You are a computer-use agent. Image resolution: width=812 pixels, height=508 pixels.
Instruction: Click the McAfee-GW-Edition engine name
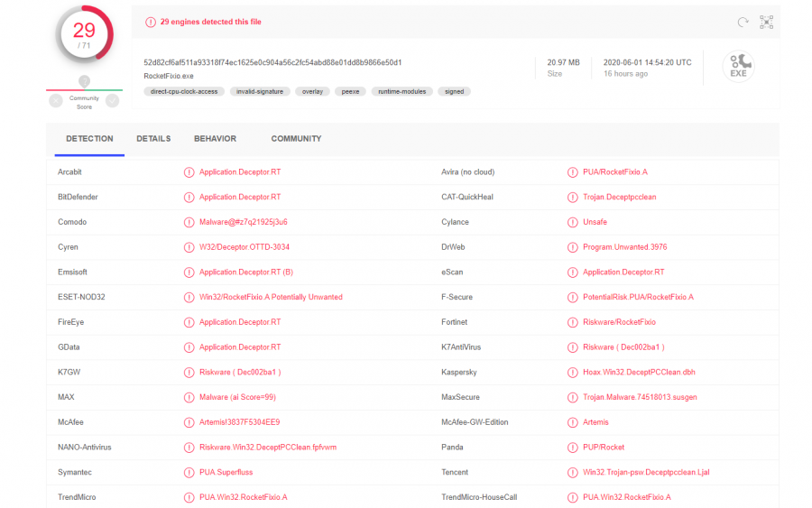475,422
